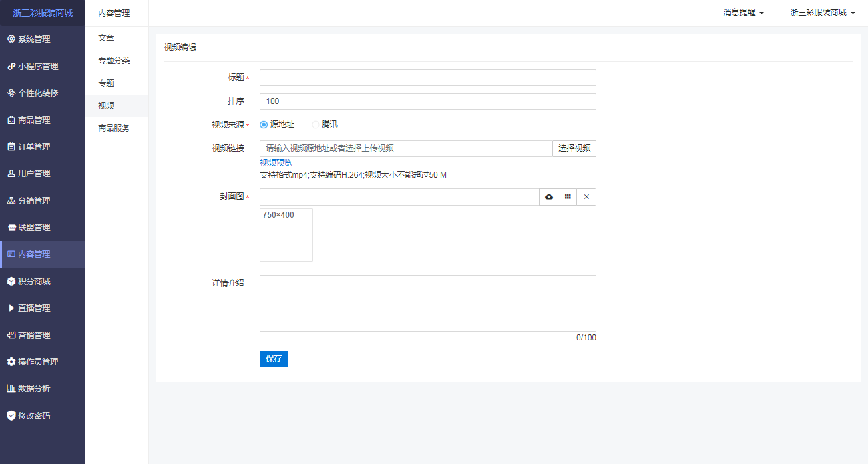Click the 数据分析 bar chart icon

(11, 389)
